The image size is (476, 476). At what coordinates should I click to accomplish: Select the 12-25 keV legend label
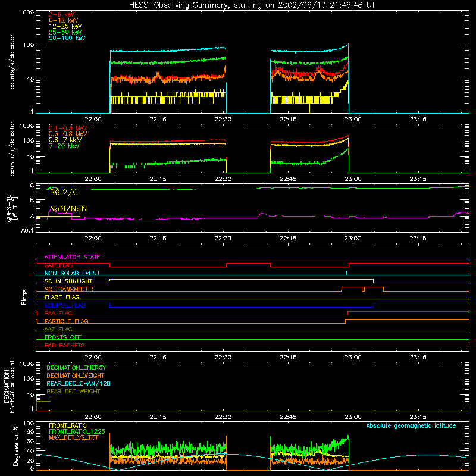tap(65, 26)
